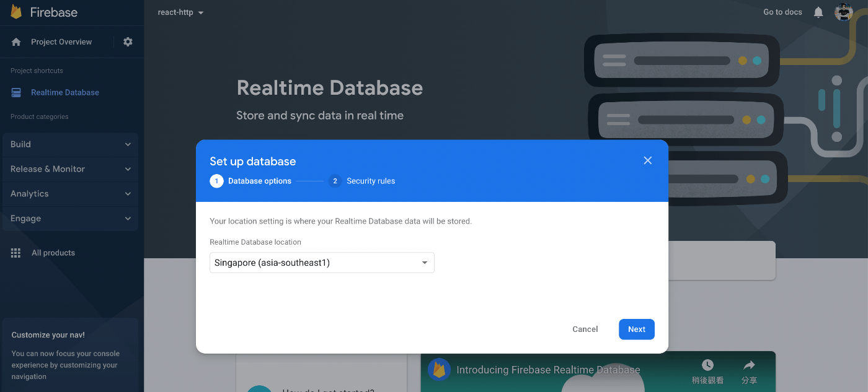868x392 pixels.
Task: Expand the Analytics category
Action: pos(71,194)
